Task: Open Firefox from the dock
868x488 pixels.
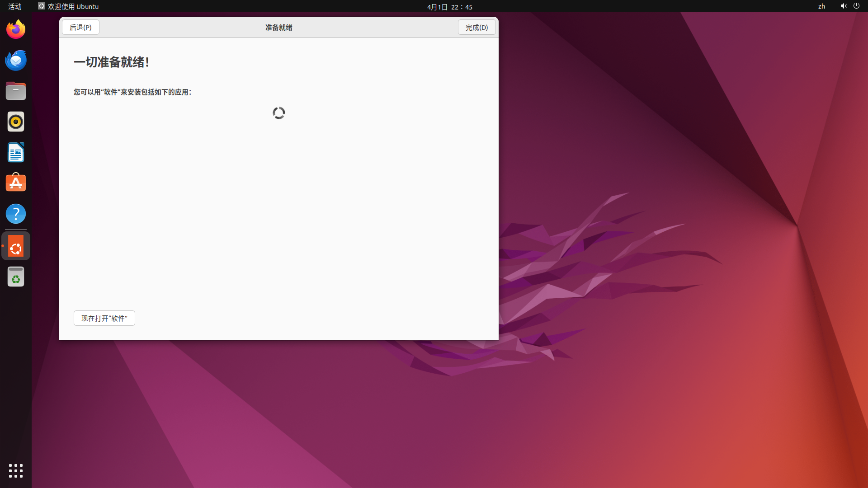Action: click(16, 30)
